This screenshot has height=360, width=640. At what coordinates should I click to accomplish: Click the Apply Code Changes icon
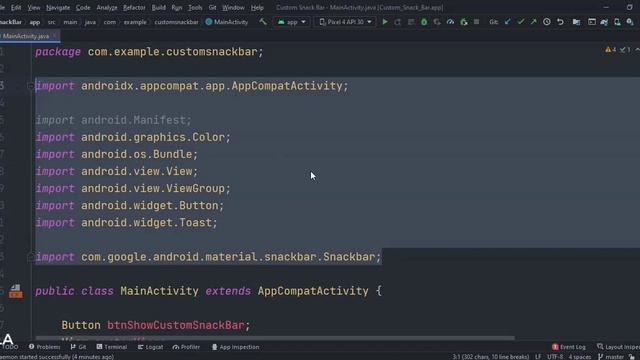tap(411, 22)
